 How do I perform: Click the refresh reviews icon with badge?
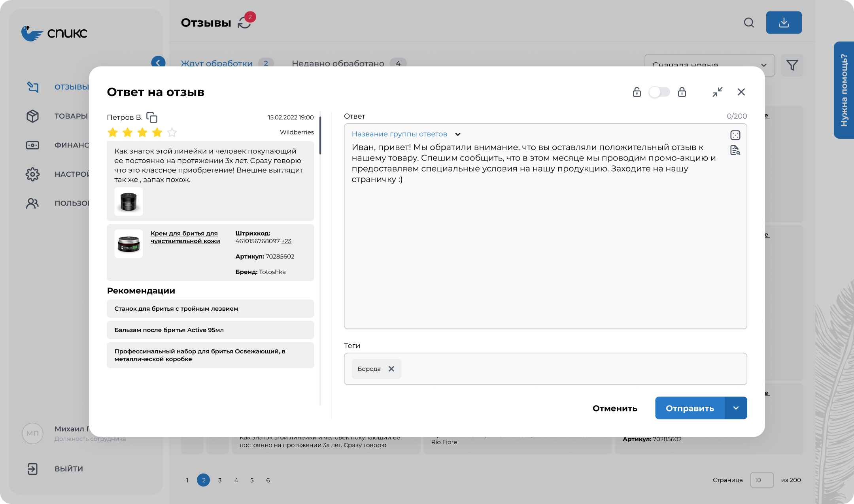click(x=245, y=23)
